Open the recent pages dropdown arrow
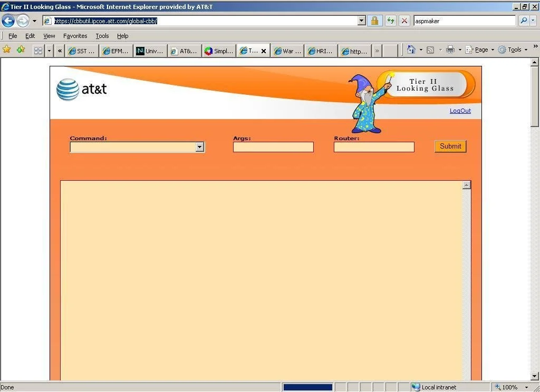540x392 pixels. click(34, 21)
